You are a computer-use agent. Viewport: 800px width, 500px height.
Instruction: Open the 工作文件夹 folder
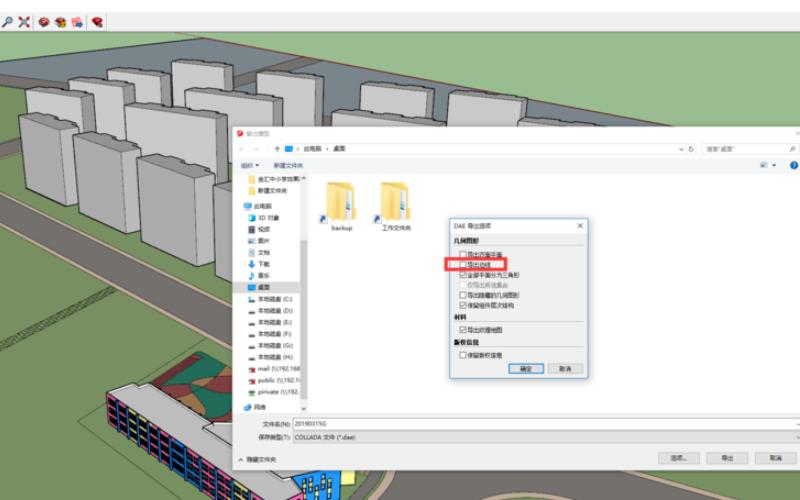[x=396, y=205]
